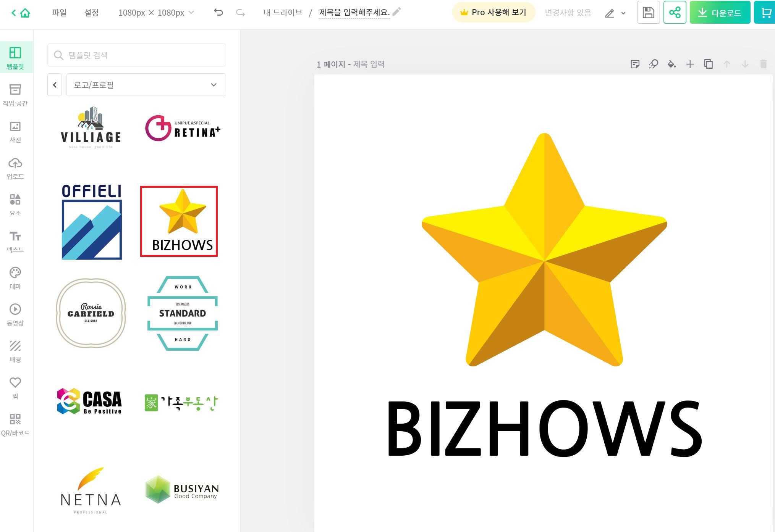Screen dimensions: 775x532
Task: Open the 업로드 upload panel
Action: click(15, 168)
